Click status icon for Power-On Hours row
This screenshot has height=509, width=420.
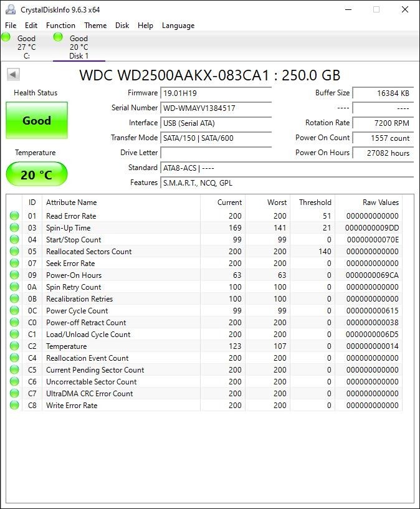(14, 275)
